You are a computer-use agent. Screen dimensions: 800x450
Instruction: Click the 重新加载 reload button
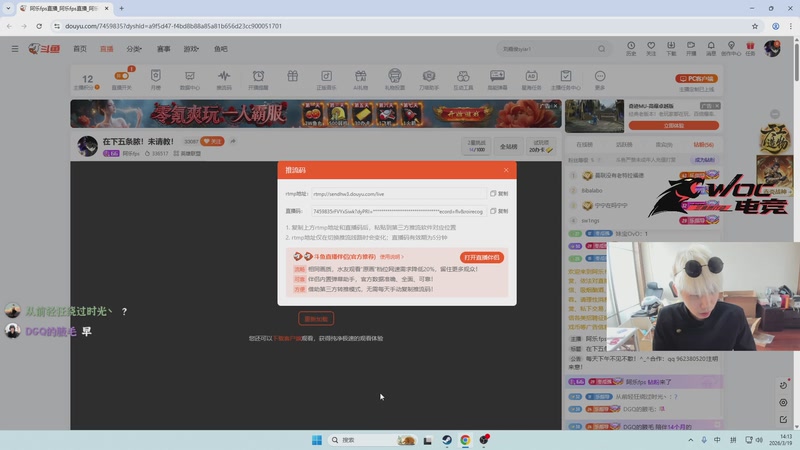(x=316, y=319)
